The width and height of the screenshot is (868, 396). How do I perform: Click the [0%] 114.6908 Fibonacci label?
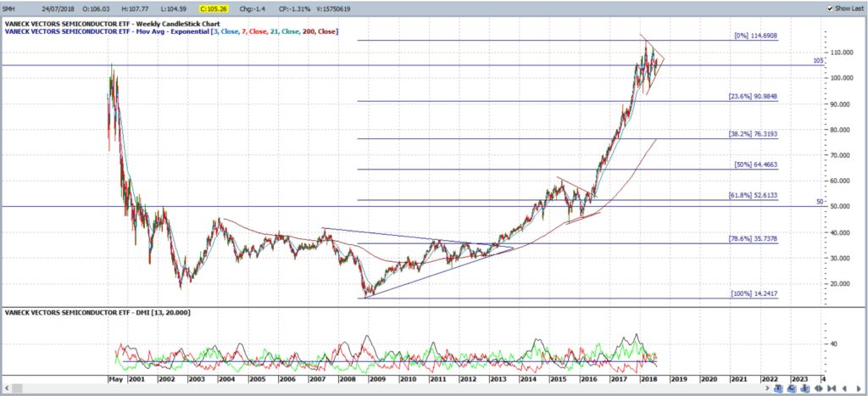(x=755, y=36)
